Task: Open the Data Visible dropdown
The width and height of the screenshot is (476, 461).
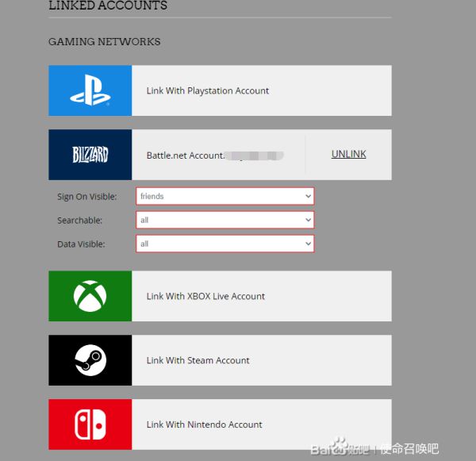Action: tap(225, 244)
